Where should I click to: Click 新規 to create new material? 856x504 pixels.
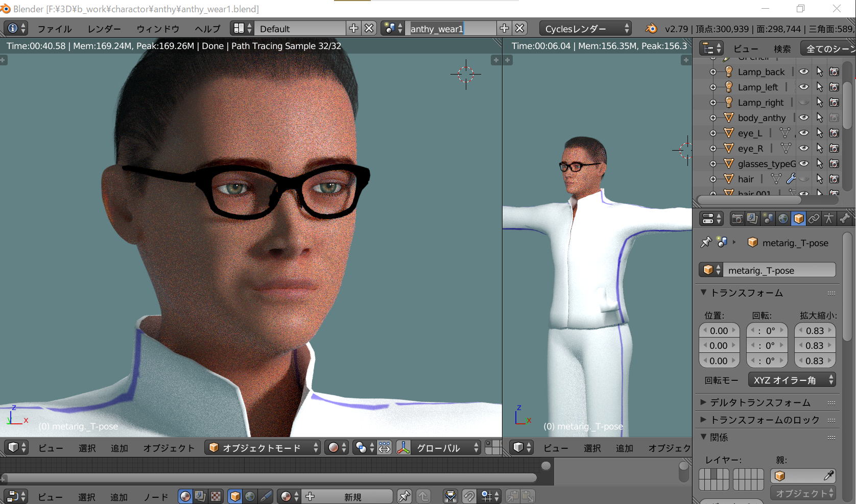[x=352, y=496]
